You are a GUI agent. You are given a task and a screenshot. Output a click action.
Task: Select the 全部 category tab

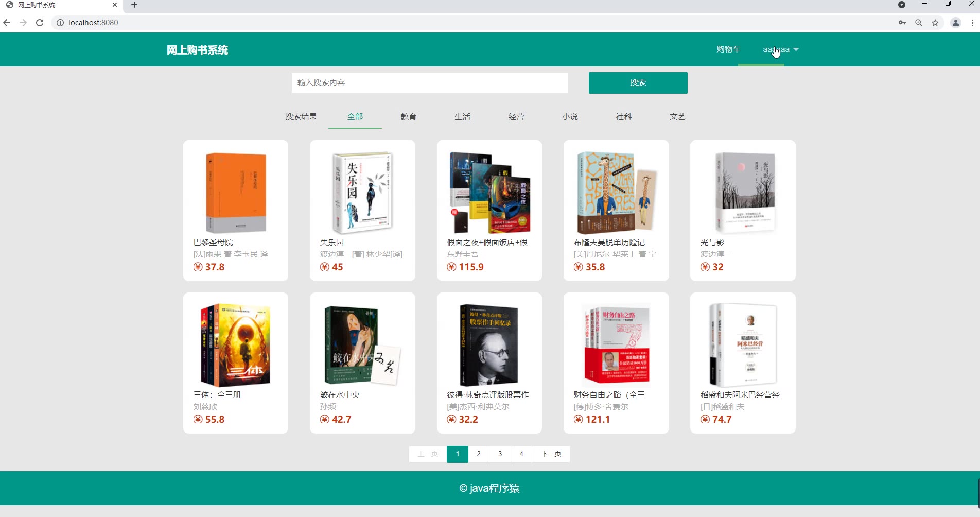tap(355, 117)
